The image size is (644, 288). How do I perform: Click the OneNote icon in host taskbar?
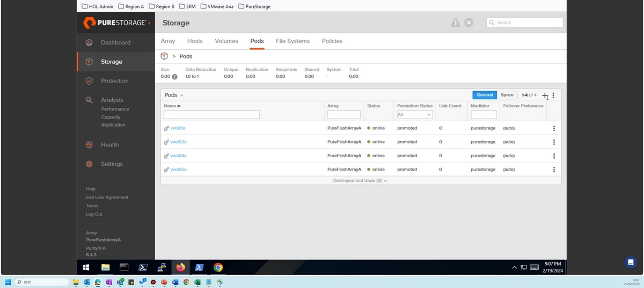108,282
